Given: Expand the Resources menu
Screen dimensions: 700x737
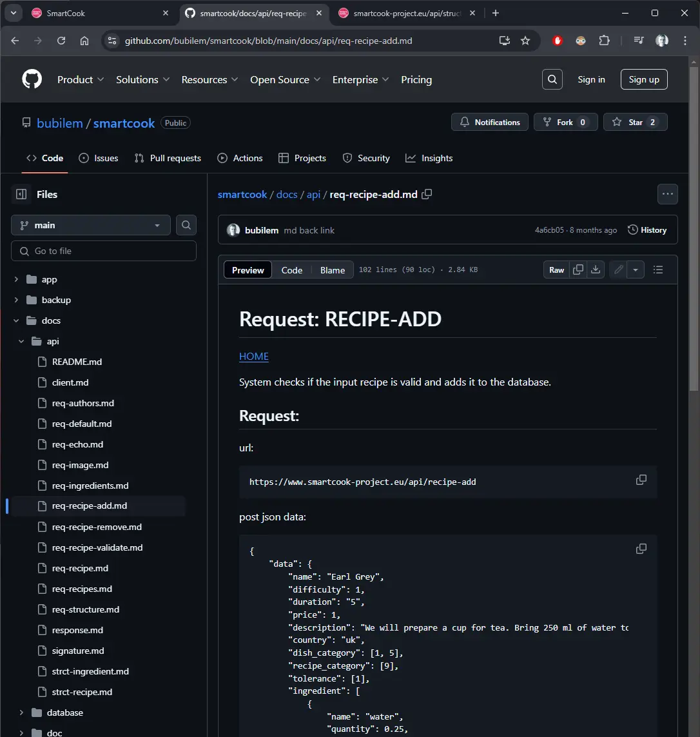Looking at the screenshot, I should 209,79.
